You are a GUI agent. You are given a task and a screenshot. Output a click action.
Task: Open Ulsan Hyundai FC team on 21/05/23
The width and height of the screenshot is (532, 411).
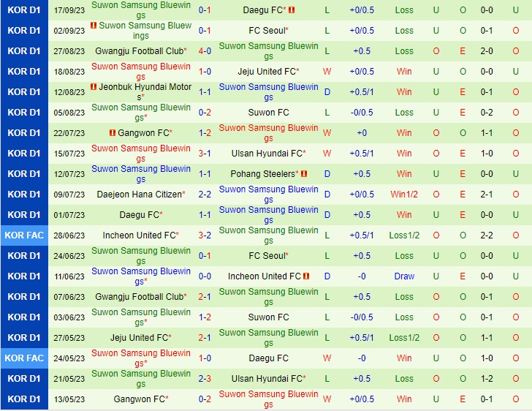pos(268,379)
